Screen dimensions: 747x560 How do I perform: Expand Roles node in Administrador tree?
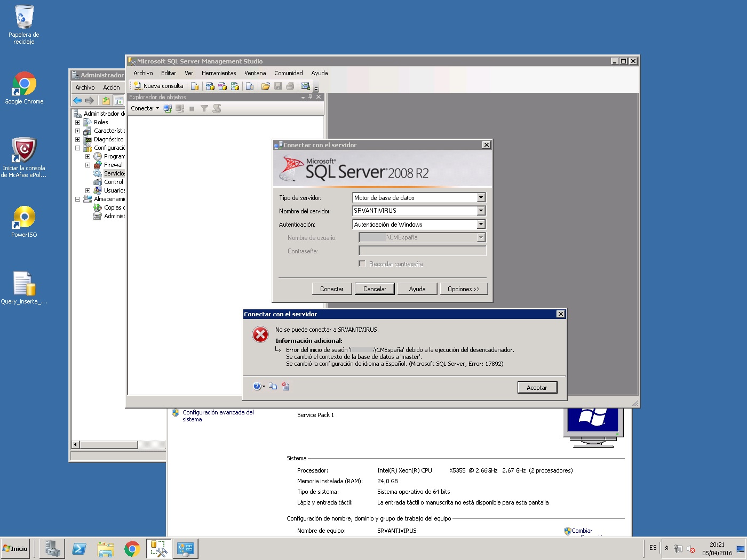[77, 122]
